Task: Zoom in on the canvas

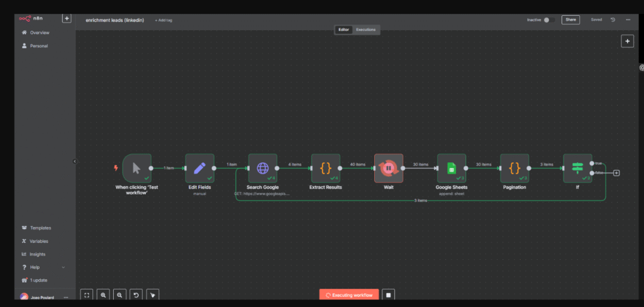Action: tap(103, 294)
